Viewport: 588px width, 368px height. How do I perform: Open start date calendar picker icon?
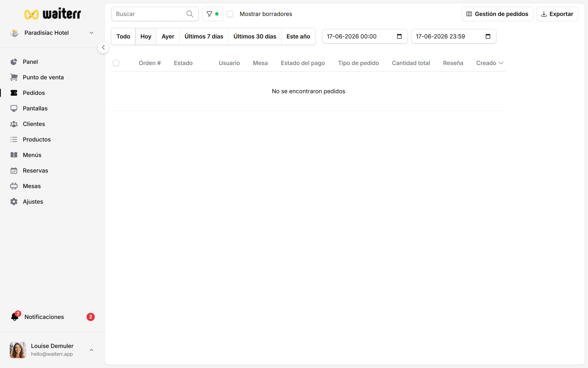pos(399,36)
